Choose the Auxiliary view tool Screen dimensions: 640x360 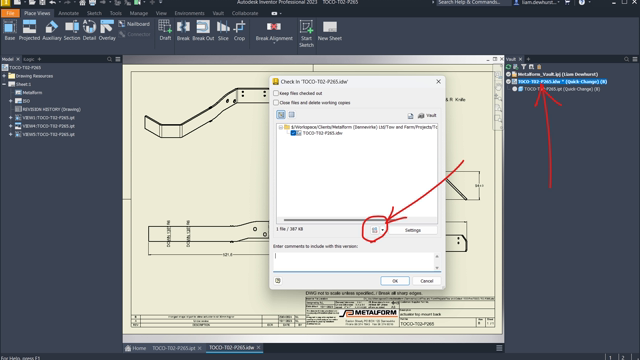coord(52,30)
